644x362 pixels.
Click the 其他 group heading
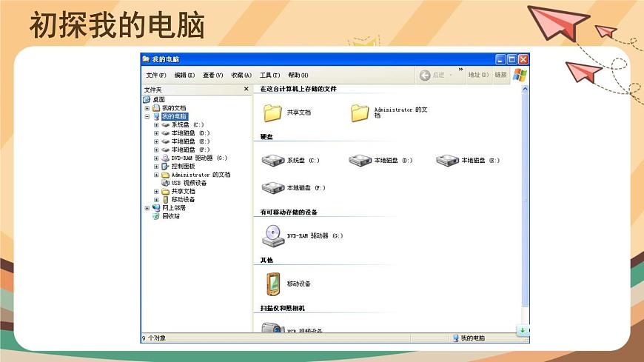tap(266, 260)
